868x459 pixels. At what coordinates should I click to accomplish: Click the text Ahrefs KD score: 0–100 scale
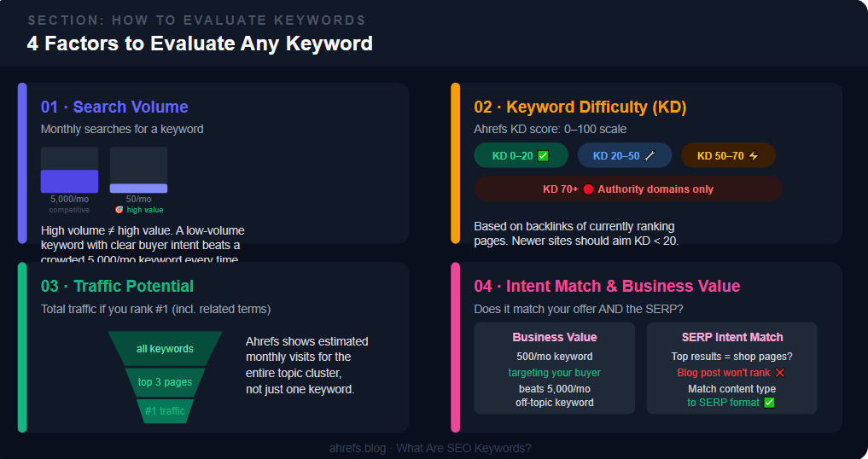[x=551, y=129]
